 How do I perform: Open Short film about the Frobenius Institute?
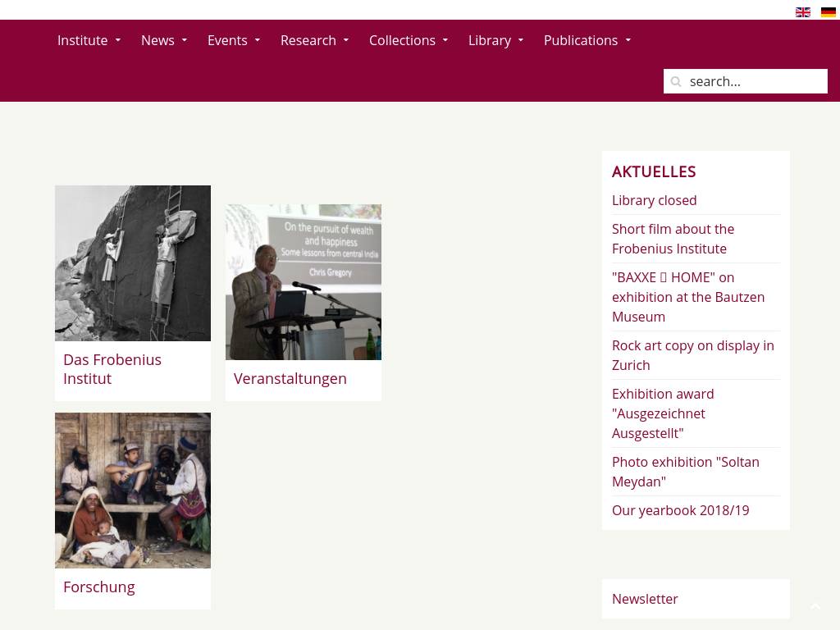click(x=673, y=239)
